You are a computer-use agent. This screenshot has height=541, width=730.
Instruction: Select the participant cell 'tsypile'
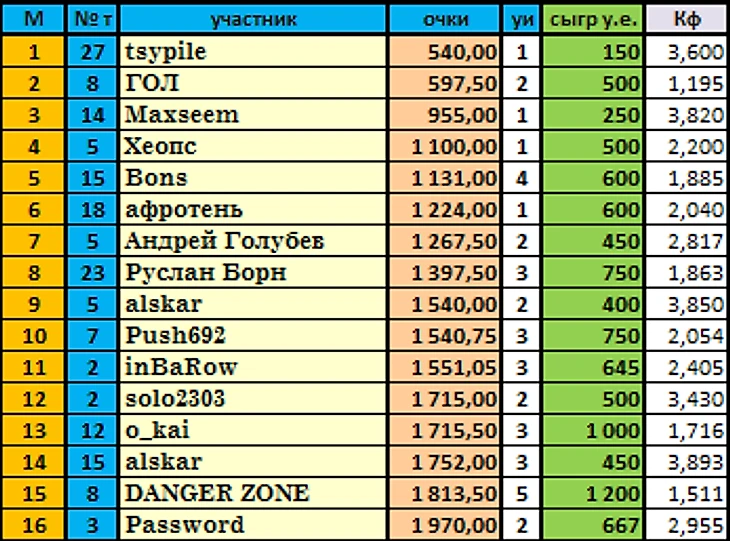[254, 50]
